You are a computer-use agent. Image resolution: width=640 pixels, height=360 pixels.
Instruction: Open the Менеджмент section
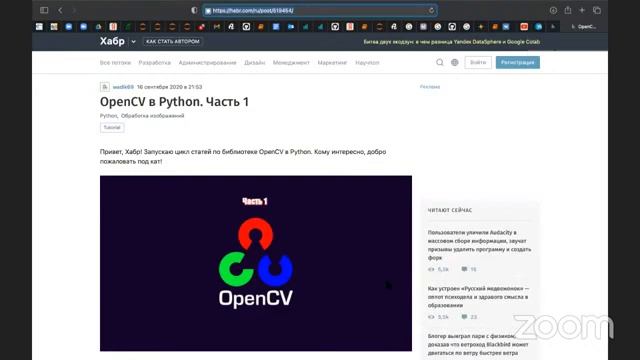click(x=291, y=63)
